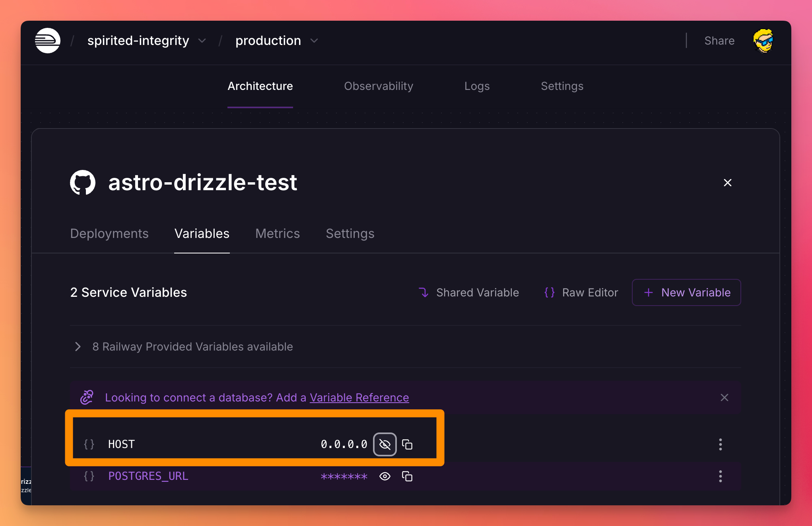Open the user avatar menu
The height and width of the screenshot is (526, 812).
click(763, 41)
